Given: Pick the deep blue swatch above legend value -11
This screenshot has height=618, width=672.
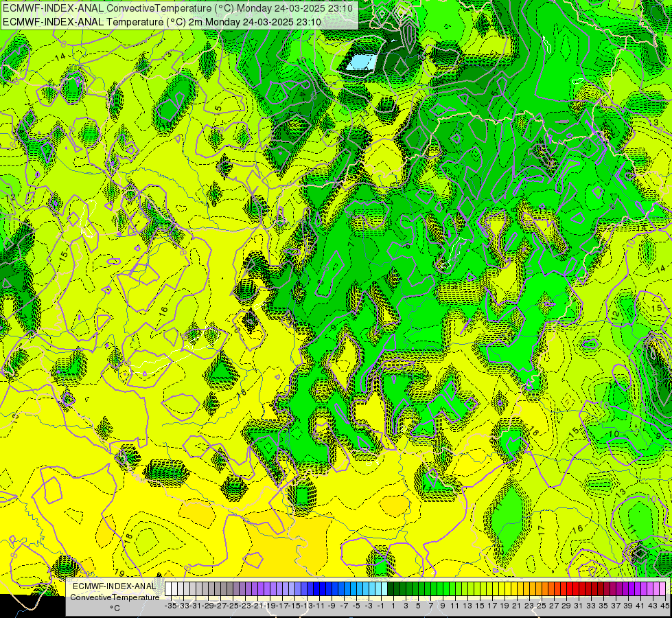Looking at the screenshot, I should coord(316,588).
